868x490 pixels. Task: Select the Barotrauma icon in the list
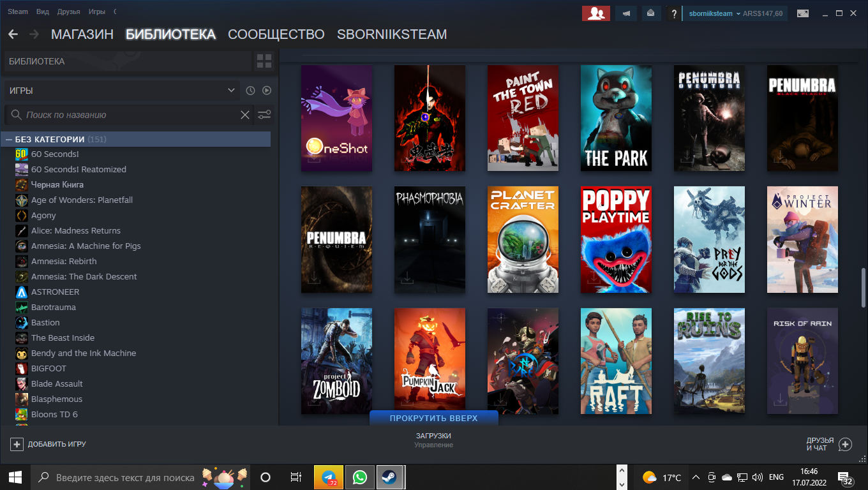pos(21,307)
